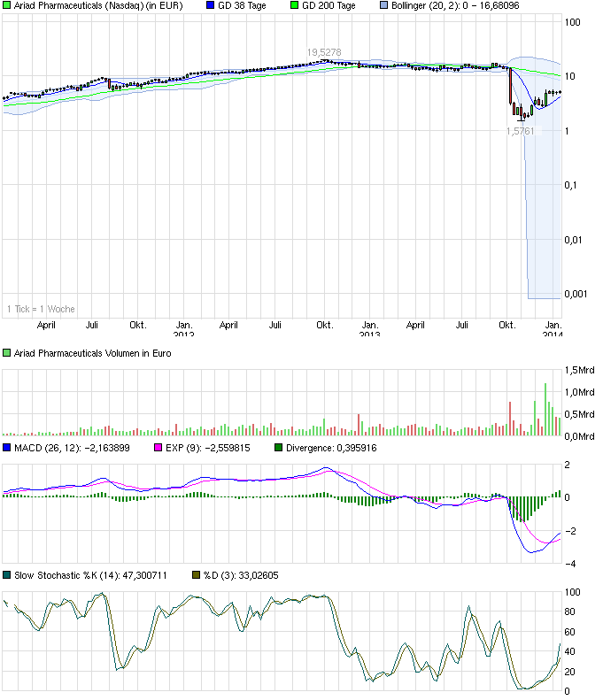Click the blue GD 38 Tage legend swatch
This screenshot has height=700, width=603.
(210, 5)
